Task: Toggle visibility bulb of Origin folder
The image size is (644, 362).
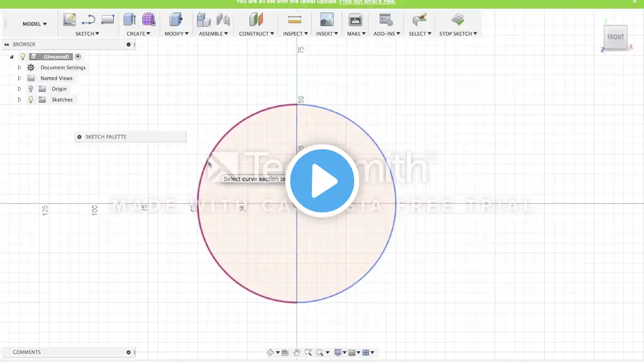Action: click(31, 89)
